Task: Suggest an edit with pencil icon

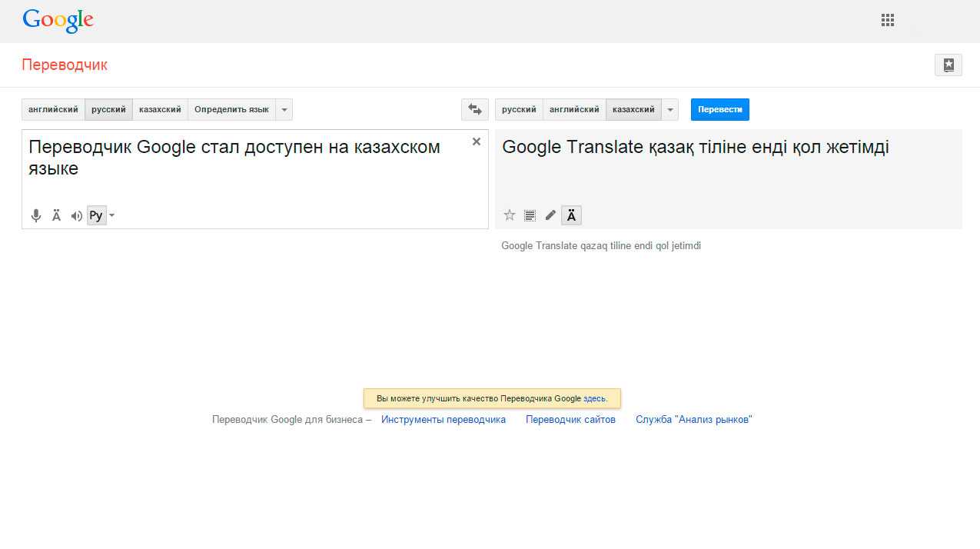Action: click(x=550, y=215)
